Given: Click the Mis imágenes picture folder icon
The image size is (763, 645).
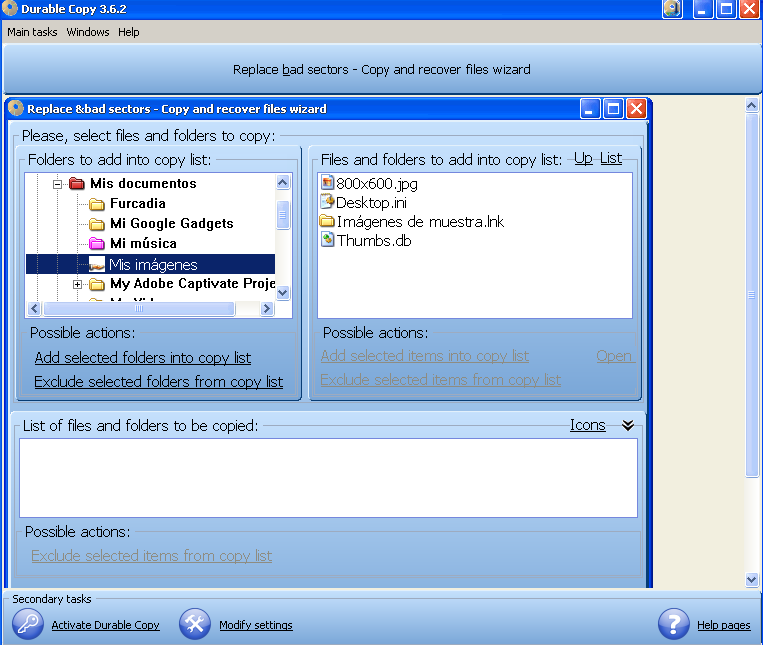Looking at the screenshot, I should point(97,264).
